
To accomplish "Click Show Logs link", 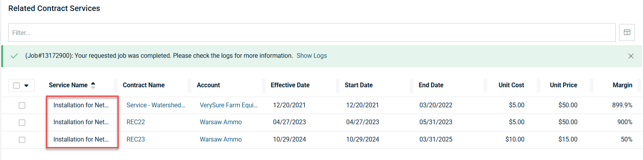I will pyautogui.click(x=312, y=56).
